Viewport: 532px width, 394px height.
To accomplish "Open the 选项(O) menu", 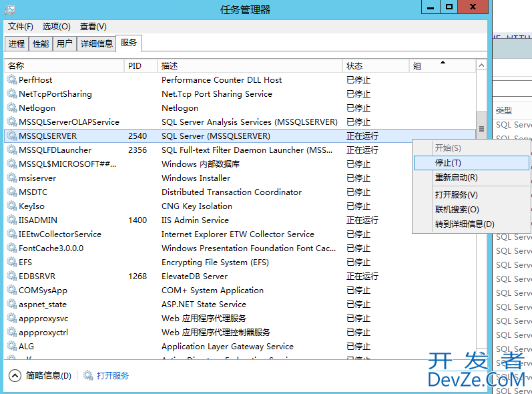I will (x=56, y=27).
